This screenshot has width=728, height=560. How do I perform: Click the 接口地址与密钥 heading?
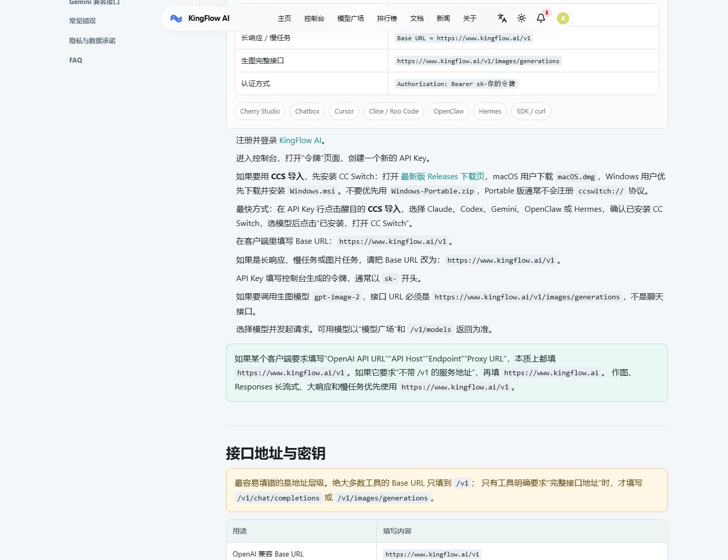[x=275, y=453]
